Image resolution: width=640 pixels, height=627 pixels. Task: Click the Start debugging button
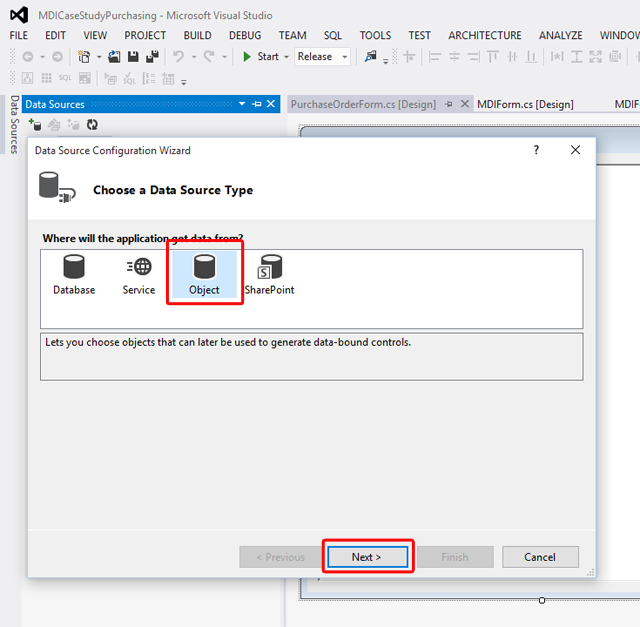(x=260, y=56)
